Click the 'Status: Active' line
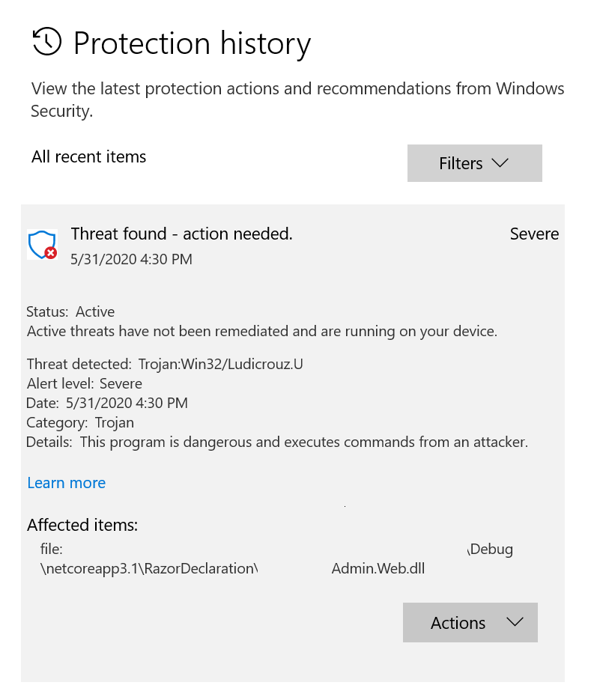The height and width of the screenshot is (700, 600). click(x=70, y=311)
